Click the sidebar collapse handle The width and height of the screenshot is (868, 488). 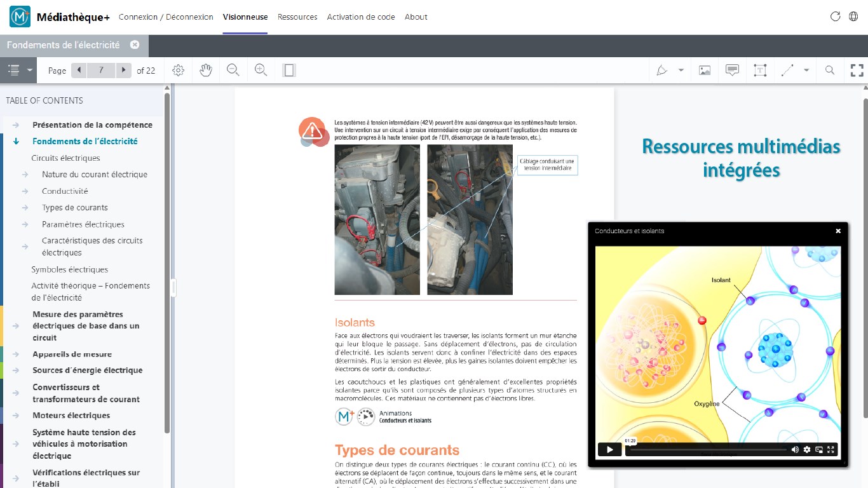[173, 287]
